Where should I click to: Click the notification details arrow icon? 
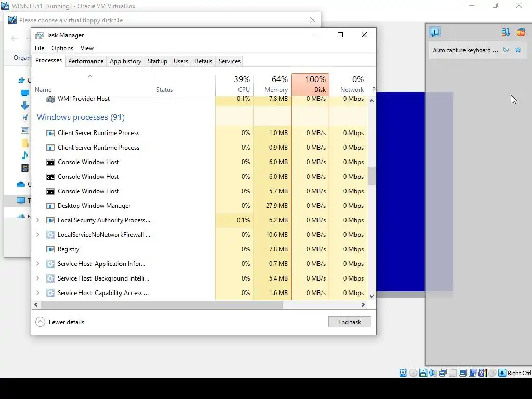[506, 50]
